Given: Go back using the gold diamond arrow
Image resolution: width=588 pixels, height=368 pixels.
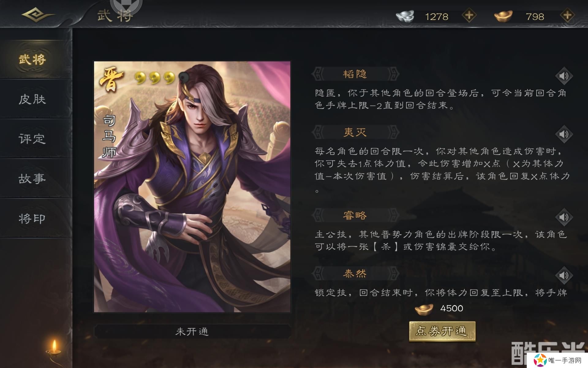Looking at the screenshot, I should (x=38, y=15).
